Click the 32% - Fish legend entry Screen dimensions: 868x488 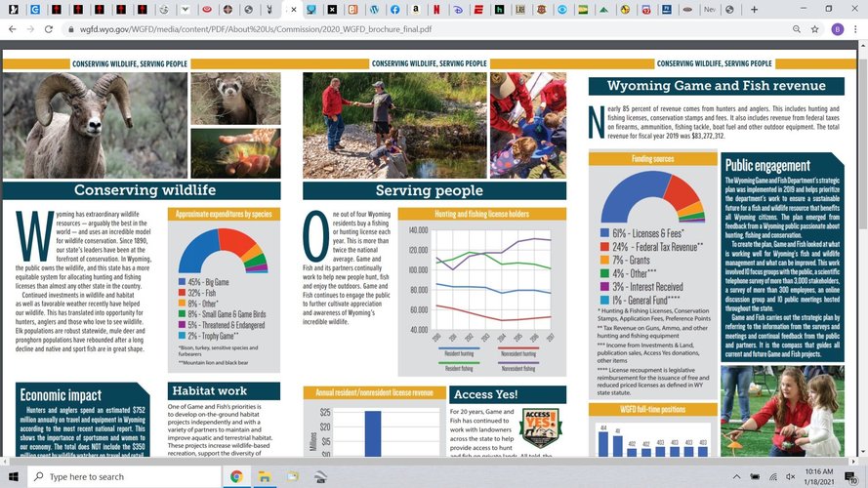tap(197, 293)
